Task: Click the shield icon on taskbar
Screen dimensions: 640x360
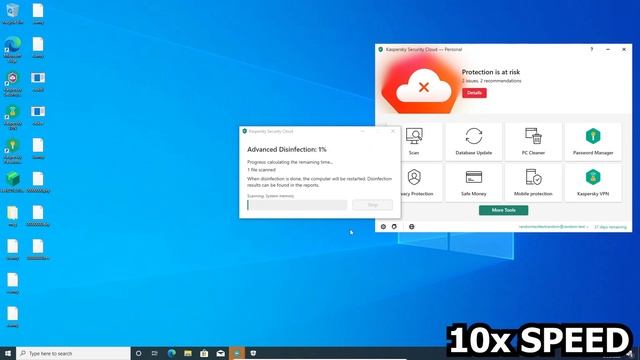Action: tap(253, 353)
